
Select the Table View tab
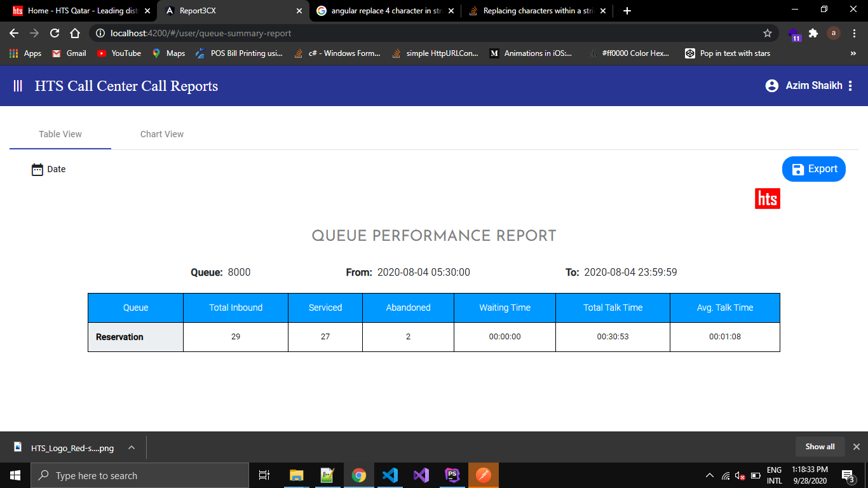(60, 134)
